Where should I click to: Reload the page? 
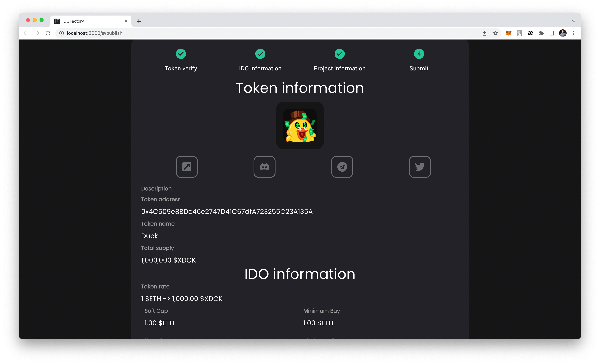pos(48,33)
